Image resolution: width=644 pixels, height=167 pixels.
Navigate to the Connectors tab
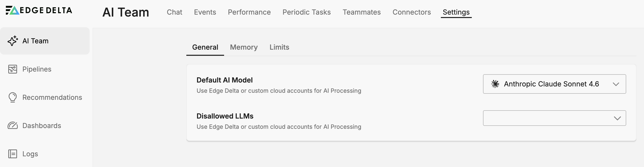click(x=411, y=12)
